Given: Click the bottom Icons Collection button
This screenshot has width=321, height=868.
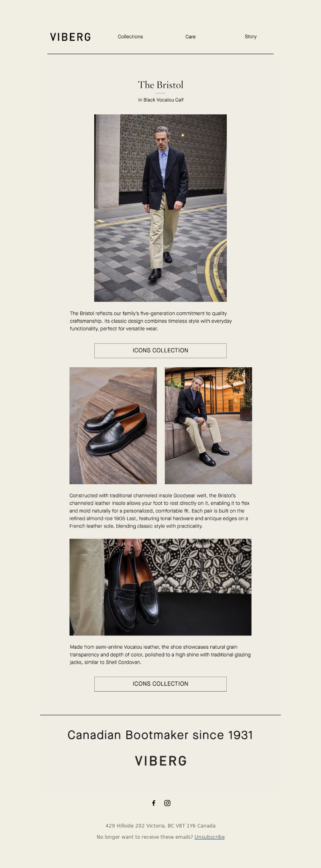Looking at the screenshot, I should (160, 684).
